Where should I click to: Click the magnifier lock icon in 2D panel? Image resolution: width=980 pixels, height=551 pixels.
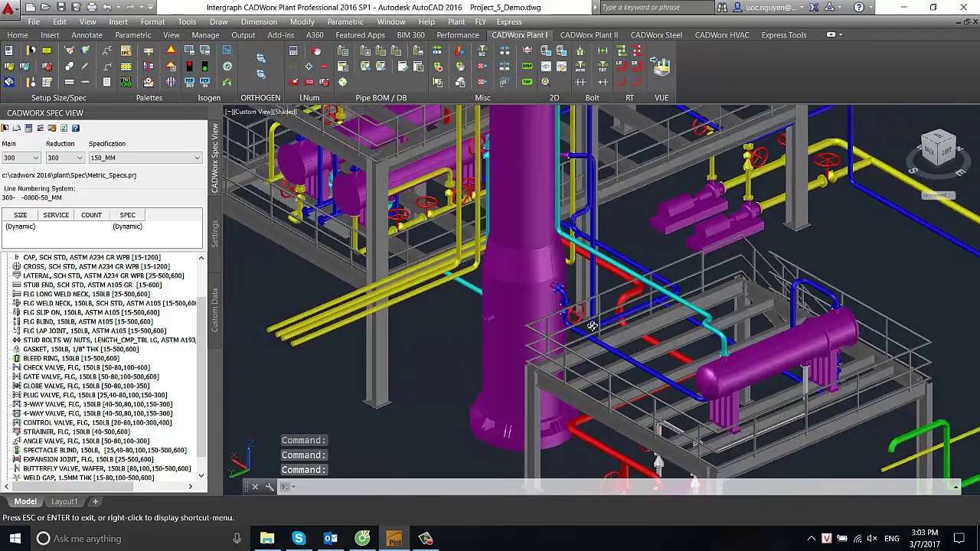[x=545, y=82]
